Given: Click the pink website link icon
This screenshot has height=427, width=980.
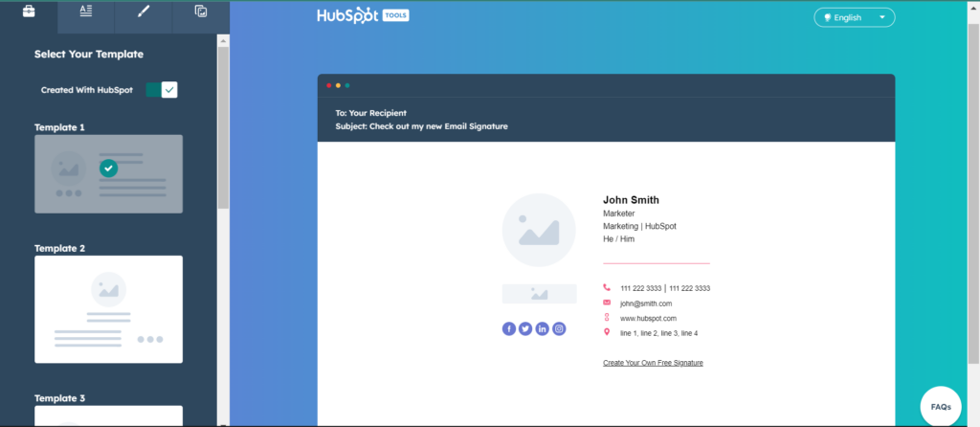Looking at the screenshot, I should pyautogui.click(x=606, y=318).
